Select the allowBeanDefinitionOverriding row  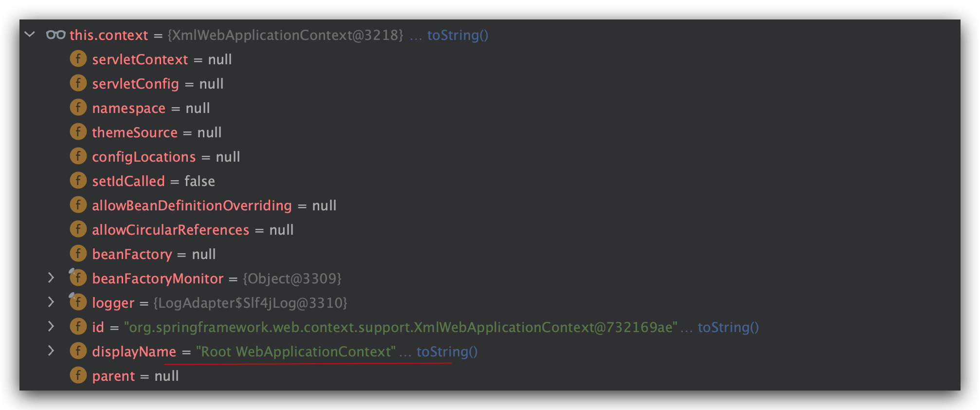490,205
